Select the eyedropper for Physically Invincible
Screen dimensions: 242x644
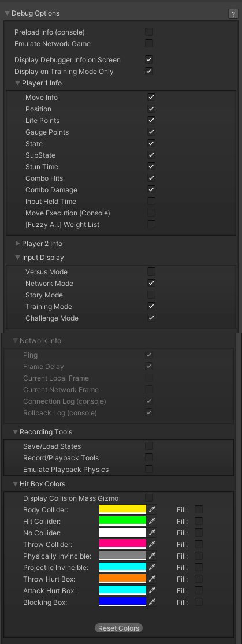(x=152, y=556)
